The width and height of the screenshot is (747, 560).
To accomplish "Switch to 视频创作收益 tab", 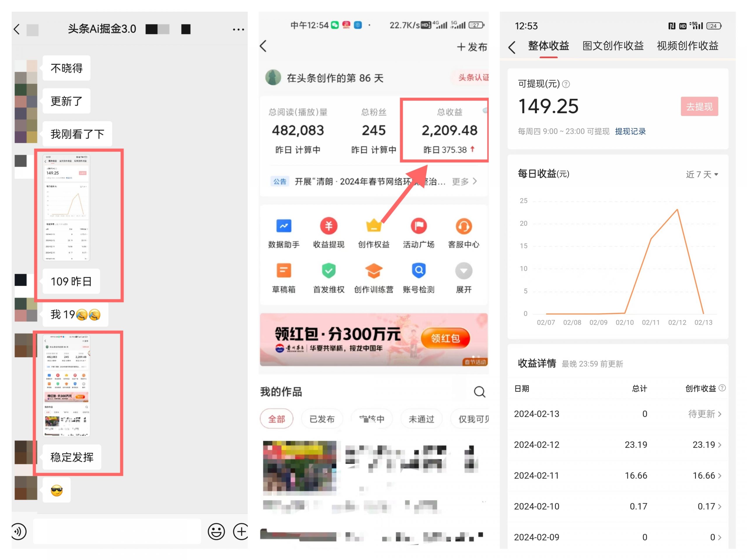I will 687,46.
